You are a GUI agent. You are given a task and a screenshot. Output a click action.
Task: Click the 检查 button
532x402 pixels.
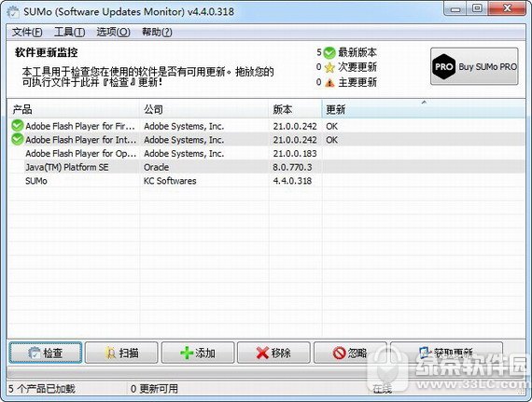tap(46, 353)
